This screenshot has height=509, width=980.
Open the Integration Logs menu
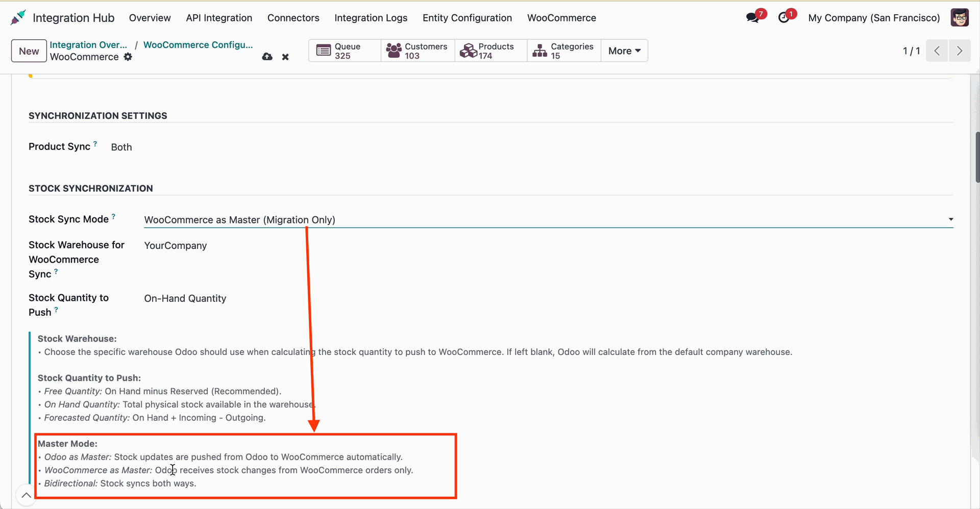click(x=371, y=18)
